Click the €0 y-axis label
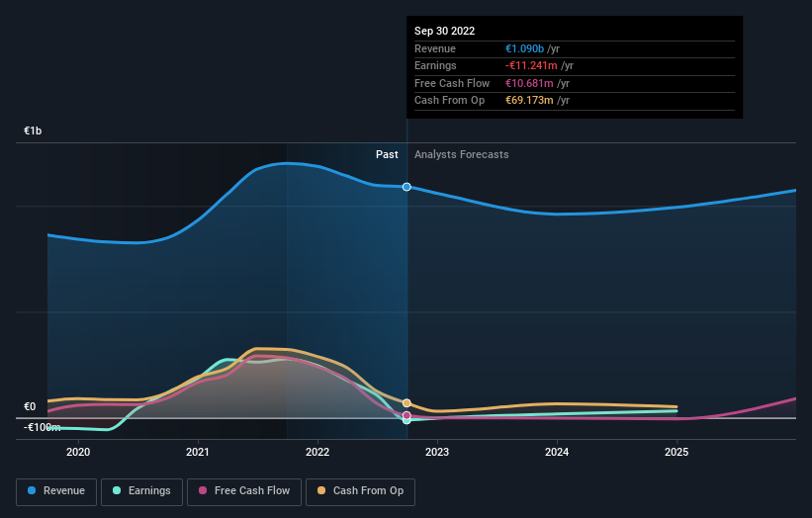812x518 pixels. point(30,406)
